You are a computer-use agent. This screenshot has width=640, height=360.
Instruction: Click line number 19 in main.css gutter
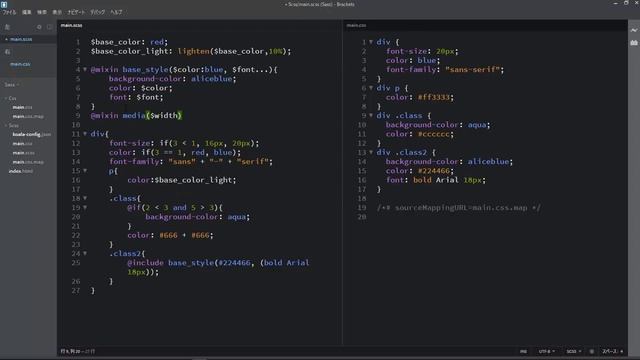362,207
